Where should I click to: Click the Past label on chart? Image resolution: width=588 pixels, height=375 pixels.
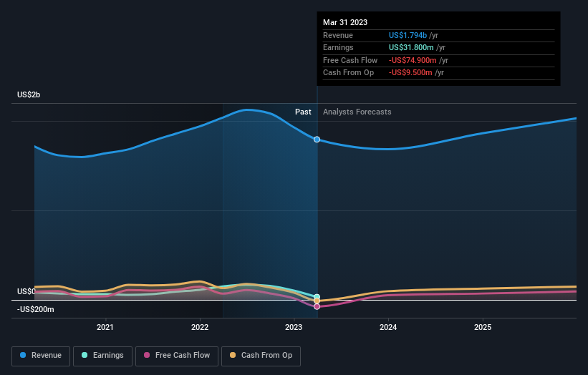[x=303, y=112]
